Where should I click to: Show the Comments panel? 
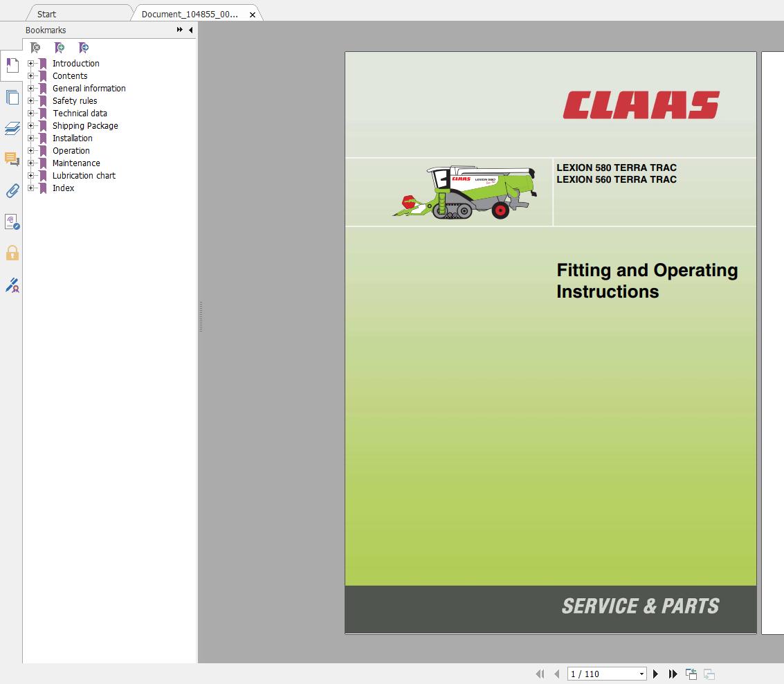(12, 160)
